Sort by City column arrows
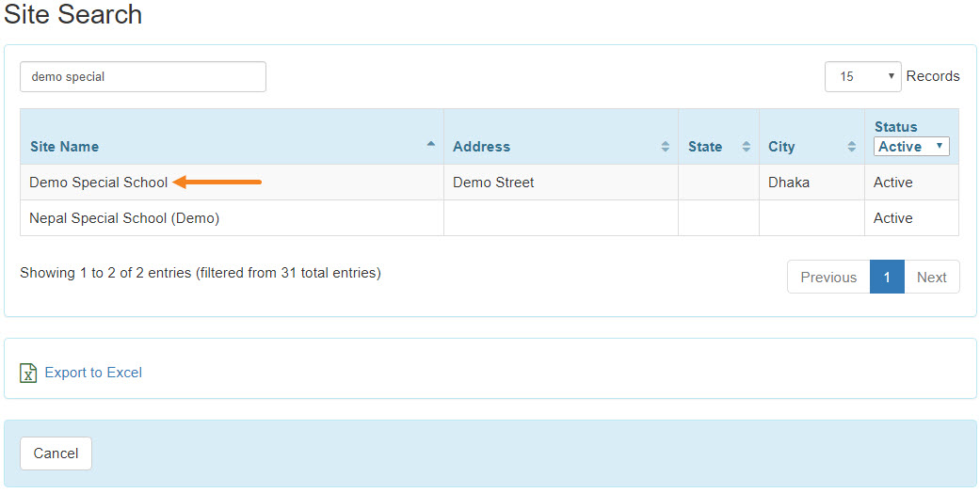980x493 pixels. tap(851, 147)
